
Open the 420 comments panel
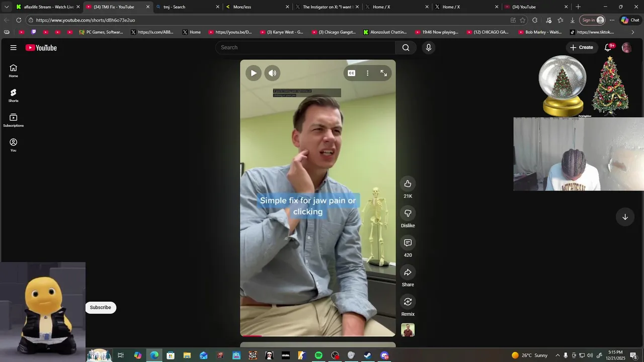coord(408,243)
